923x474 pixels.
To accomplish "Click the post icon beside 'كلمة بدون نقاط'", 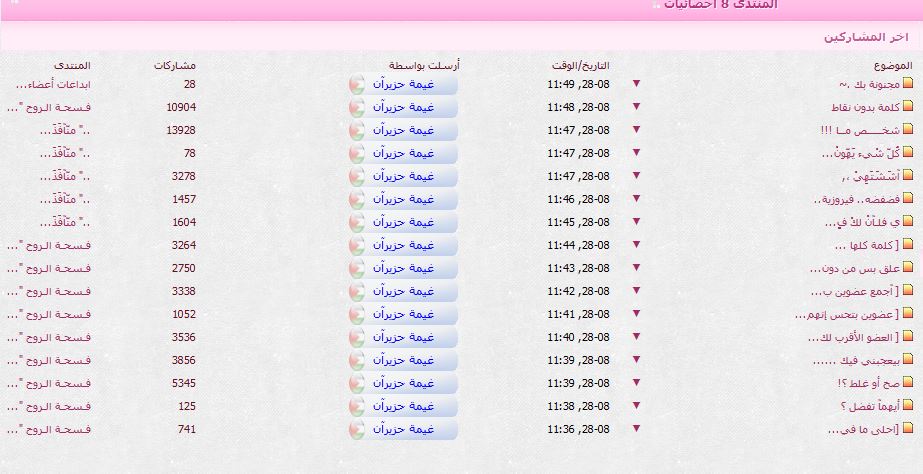I will pyautogui.click(x=908, y=108).
